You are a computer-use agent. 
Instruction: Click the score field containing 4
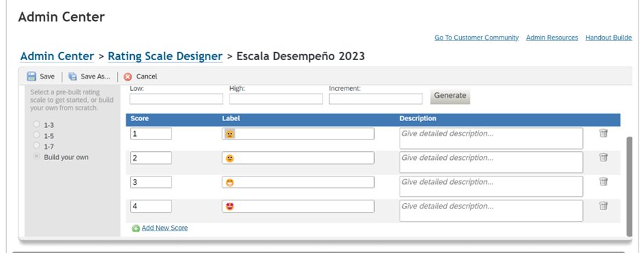tap(151, 207)
